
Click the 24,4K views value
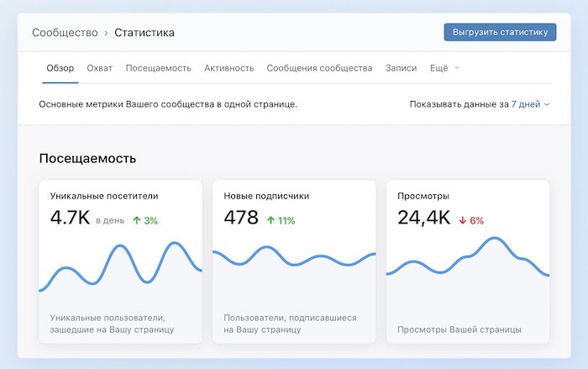[423, 218]
